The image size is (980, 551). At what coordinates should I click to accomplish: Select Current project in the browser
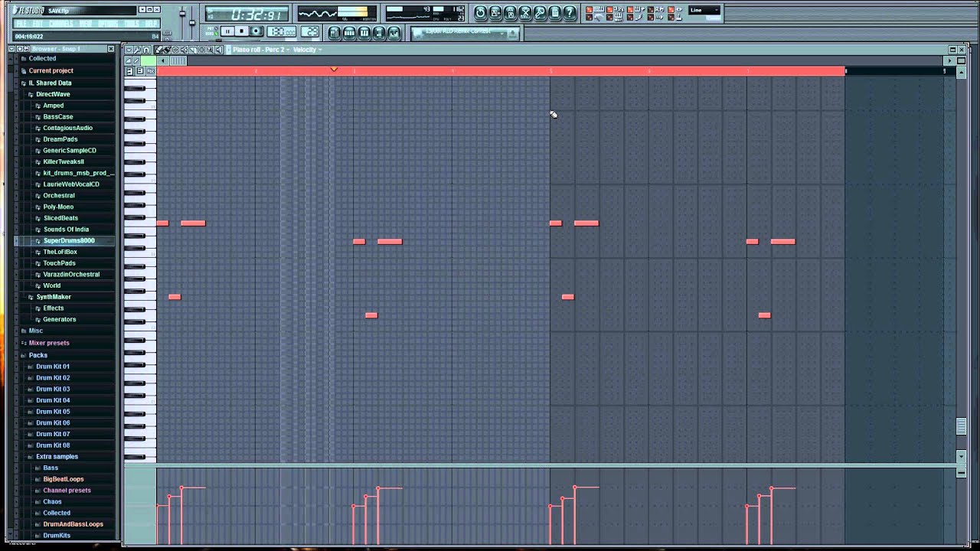tap(51, 70)
